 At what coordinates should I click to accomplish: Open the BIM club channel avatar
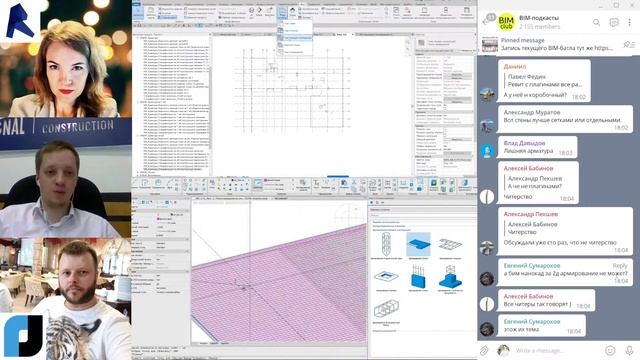coord(506,22)
